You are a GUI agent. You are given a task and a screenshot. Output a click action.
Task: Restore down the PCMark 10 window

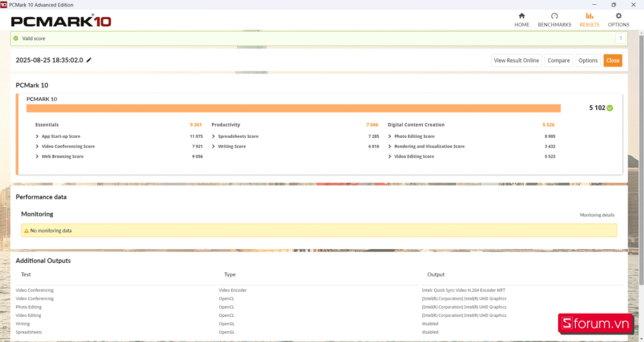coord(613,5)
